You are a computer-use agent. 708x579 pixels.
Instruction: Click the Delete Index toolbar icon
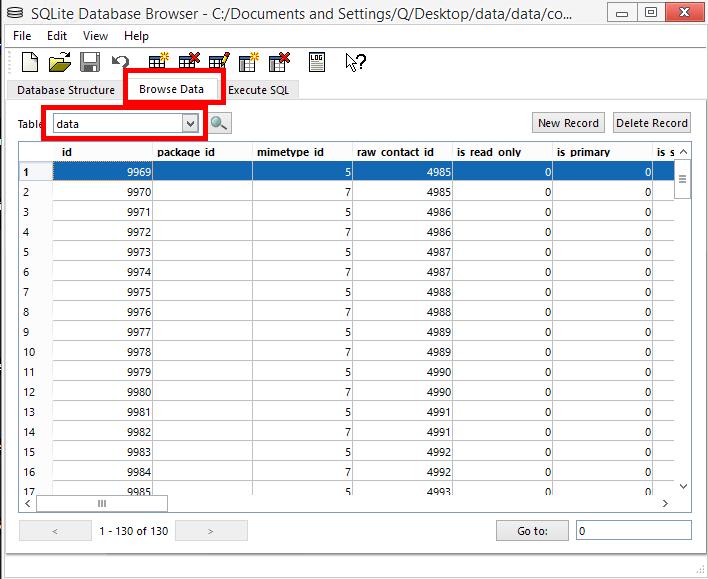[278, 62]
